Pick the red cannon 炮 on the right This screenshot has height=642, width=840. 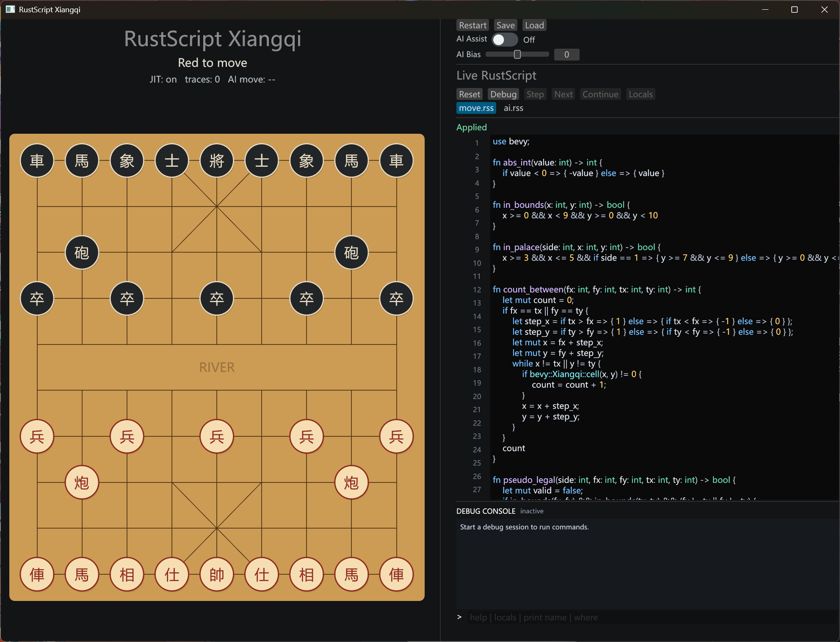click(x=351, y=482)
